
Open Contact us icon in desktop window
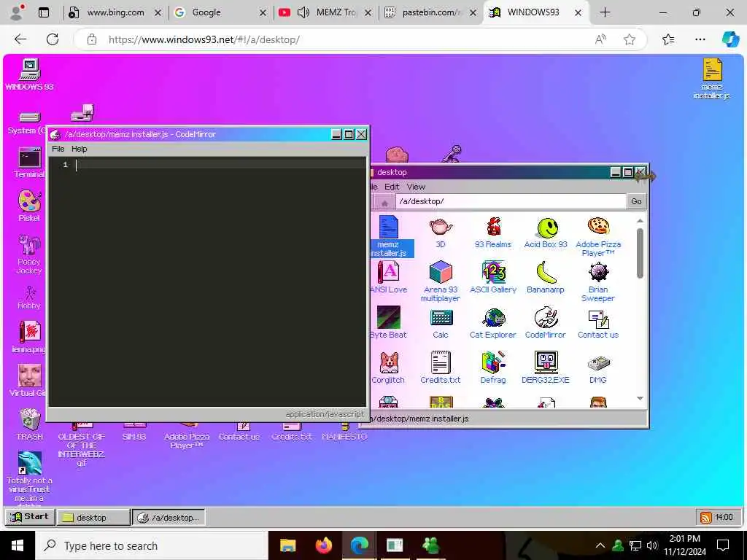598,323
